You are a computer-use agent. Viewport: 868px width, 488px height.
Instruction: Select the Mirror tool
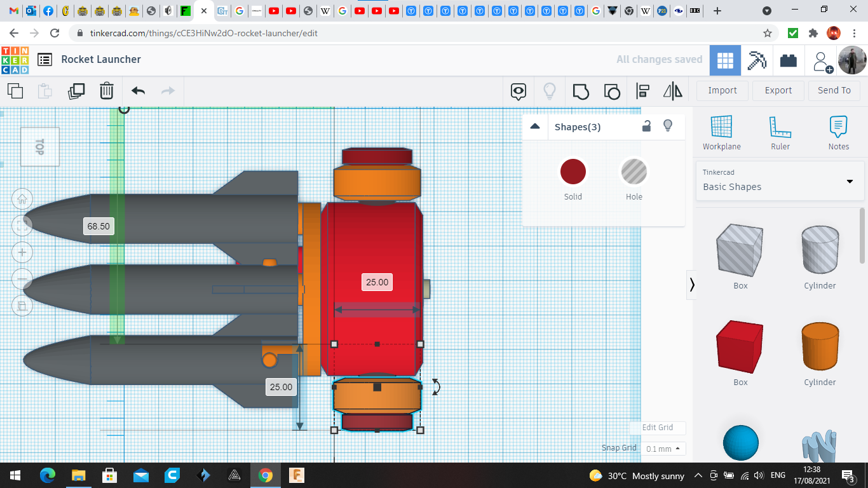point(672,91)
